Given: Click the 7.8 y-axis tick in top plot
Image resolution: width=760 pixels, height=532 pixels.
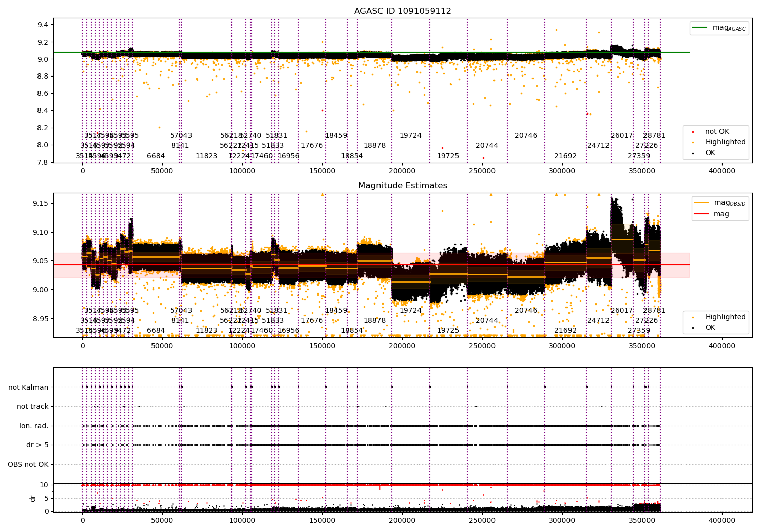Looking at the screenshot, I should click(x=44, y=162).
